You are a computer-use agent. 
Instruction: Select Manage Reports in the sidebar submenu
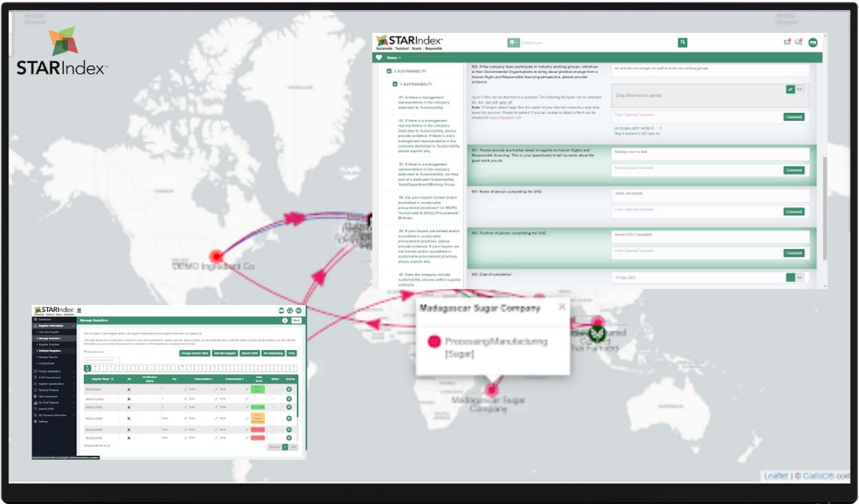(x=49, y=357)
